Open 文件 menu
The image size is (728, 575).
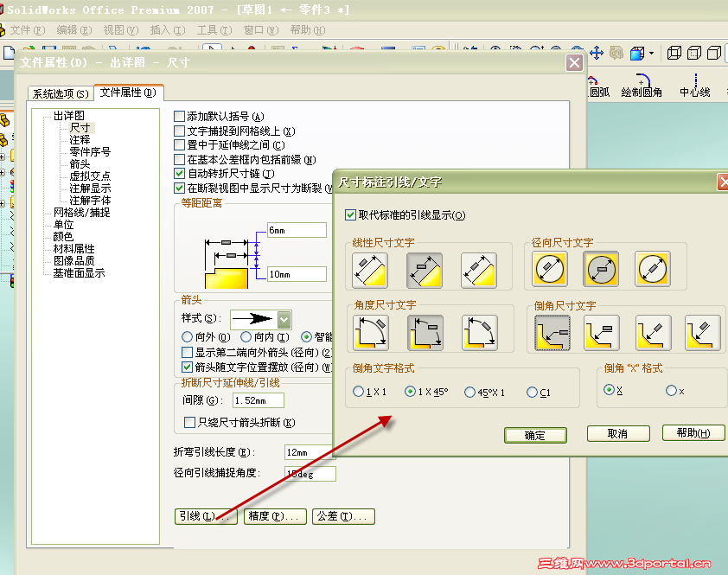pyautogui.click(x=28, y=30)
